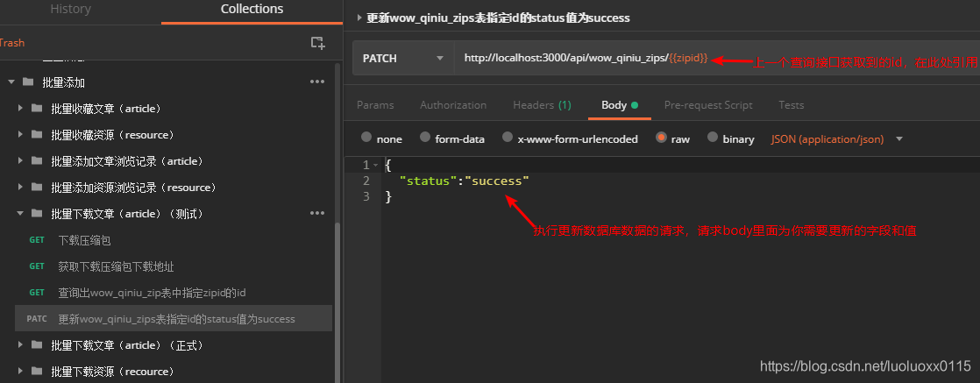Select the none body option
The height and width of the screenshot is (383, 980).
(366, 138)
